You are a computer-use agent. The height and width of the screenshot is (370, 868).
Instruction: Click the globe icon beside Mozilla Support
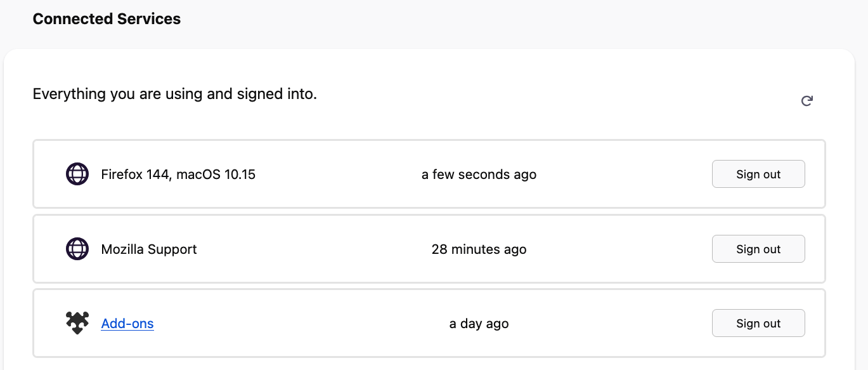click(x=77, y=249)
